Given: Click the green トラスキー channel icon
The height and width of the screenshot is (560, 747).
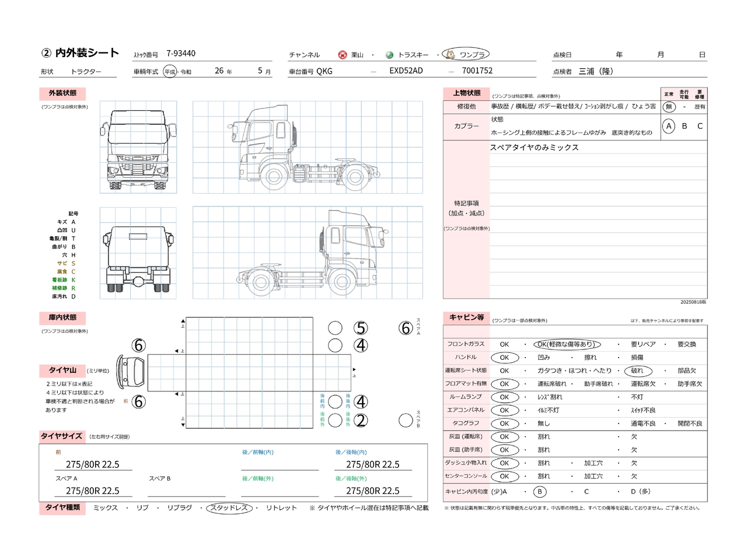Looking at the screenshot, I should (389, 55).
